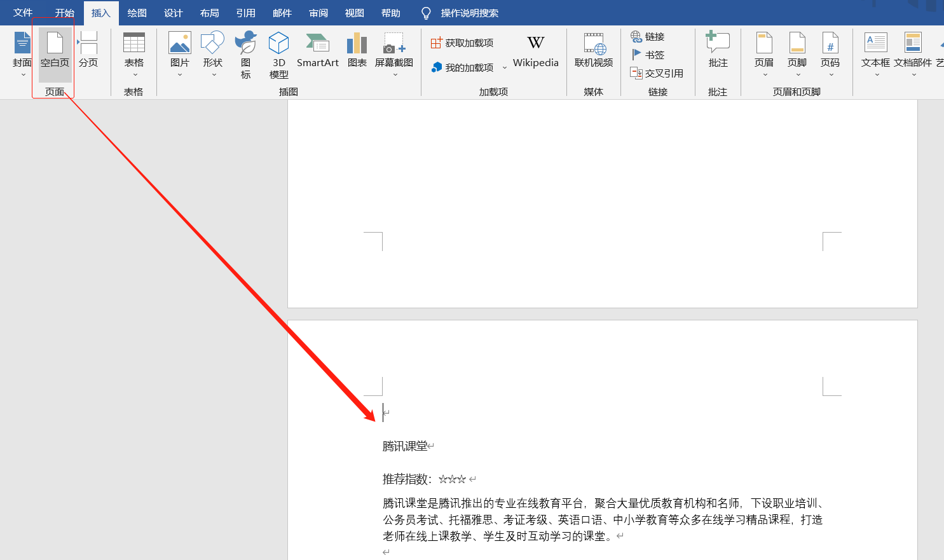Switch to the 审阅 Review tab
The image size is (944, 560).
pos(318,13)
